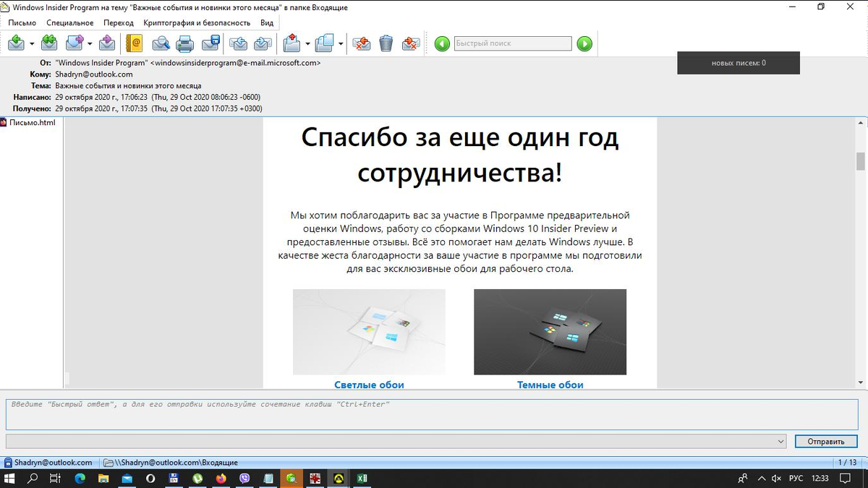Open the Светлые обои link
The width and height of the screenshot is (868, 488).
pos(369,385)
